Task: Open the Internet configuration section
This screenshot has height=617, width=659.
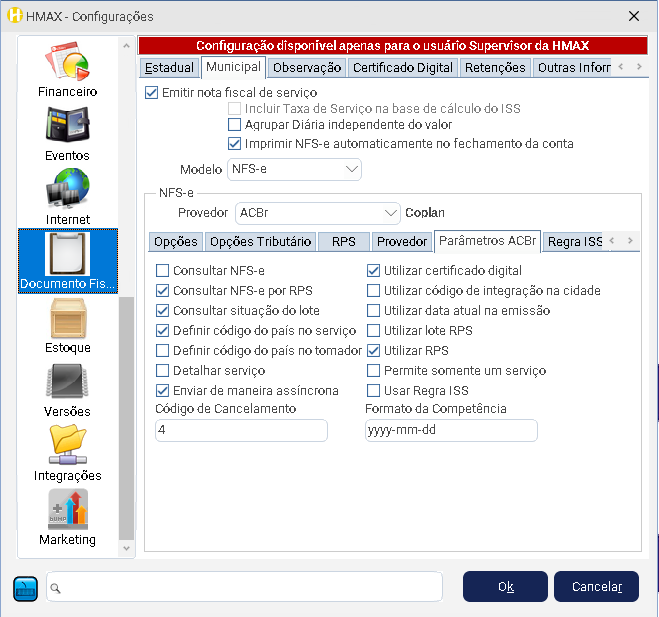Action: (x=68, y=195)
